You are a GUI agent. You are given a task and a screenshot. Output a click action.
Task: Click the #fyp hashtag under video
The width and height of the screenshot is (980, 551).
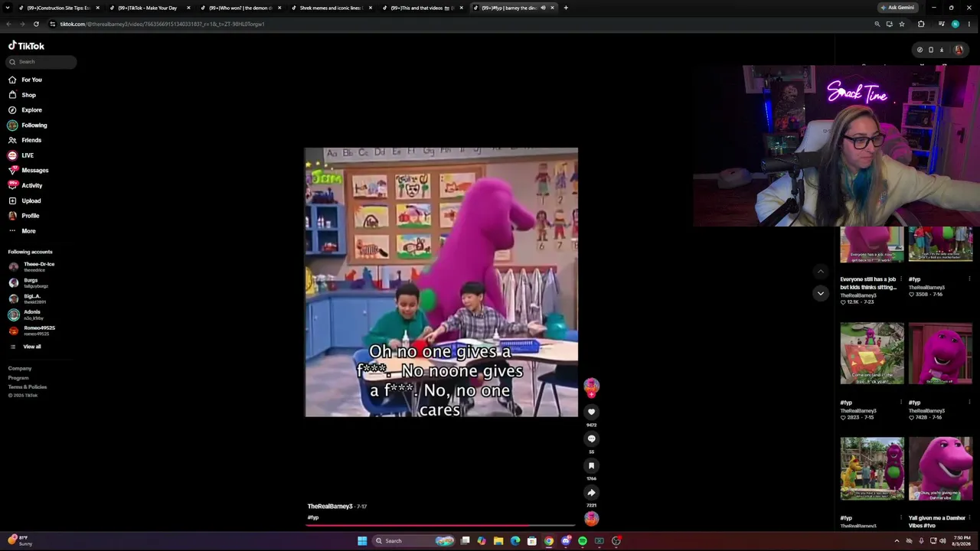312,518
